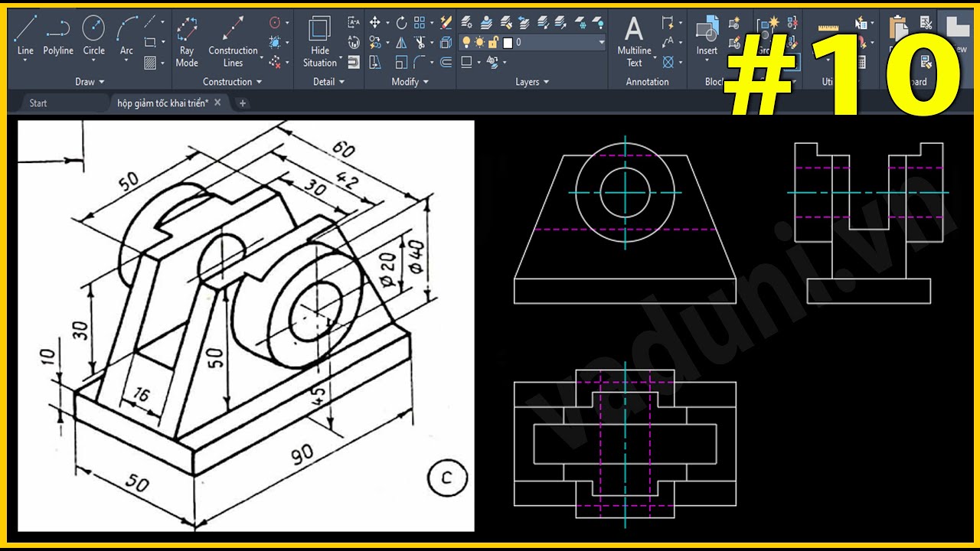Click the erase construction lines icon

[x=275, y=62]
